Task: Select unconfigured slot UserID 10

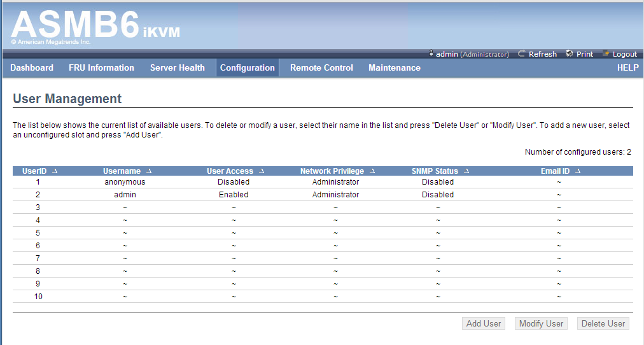Action: click(x=38, y=297)
